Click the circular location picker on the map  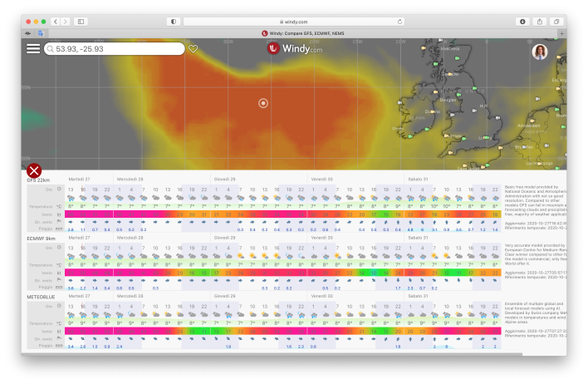tap(263, 103)
